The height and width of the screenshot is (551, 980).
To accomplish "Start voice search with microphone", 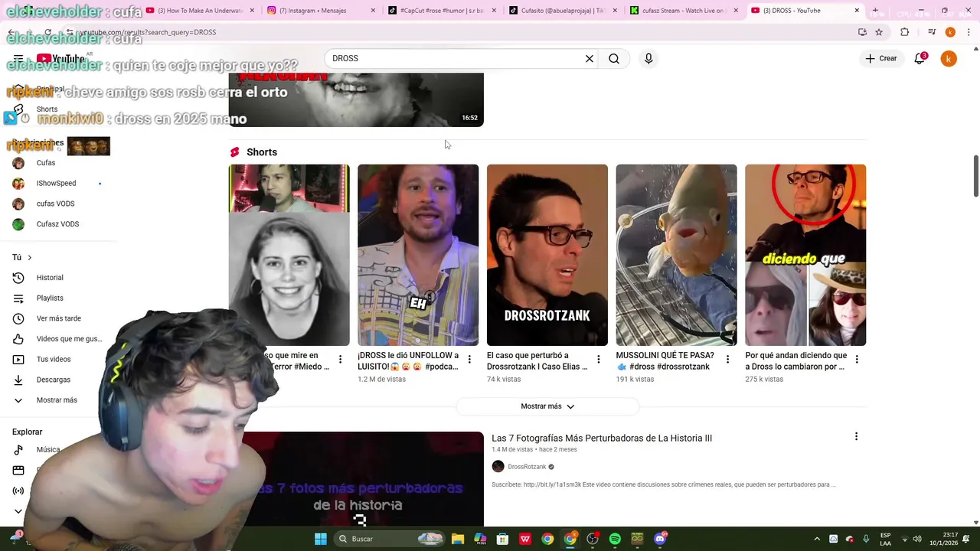I will click(x=648, y=58).
